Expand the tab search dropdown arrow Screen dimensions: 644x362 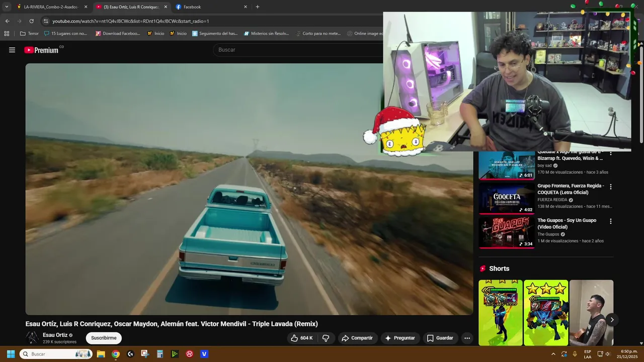tap(7, 7)
